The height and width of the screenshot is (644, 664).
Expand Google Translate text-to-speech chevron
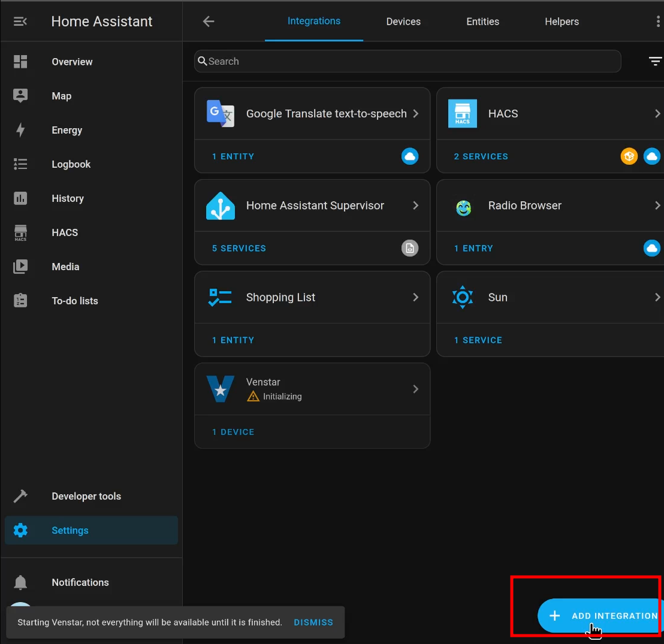[415, 113]
